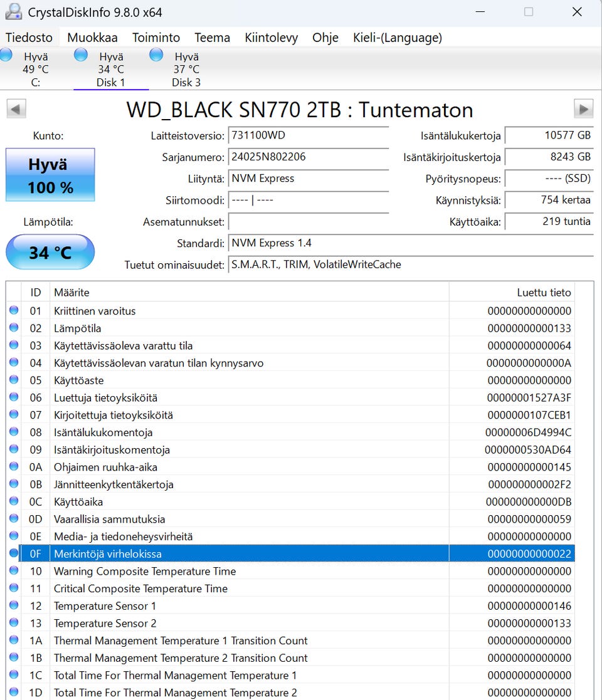Select the Merkintöjä virhelokissa row
This screenshot has width=602, height=700.
(290, 553)
